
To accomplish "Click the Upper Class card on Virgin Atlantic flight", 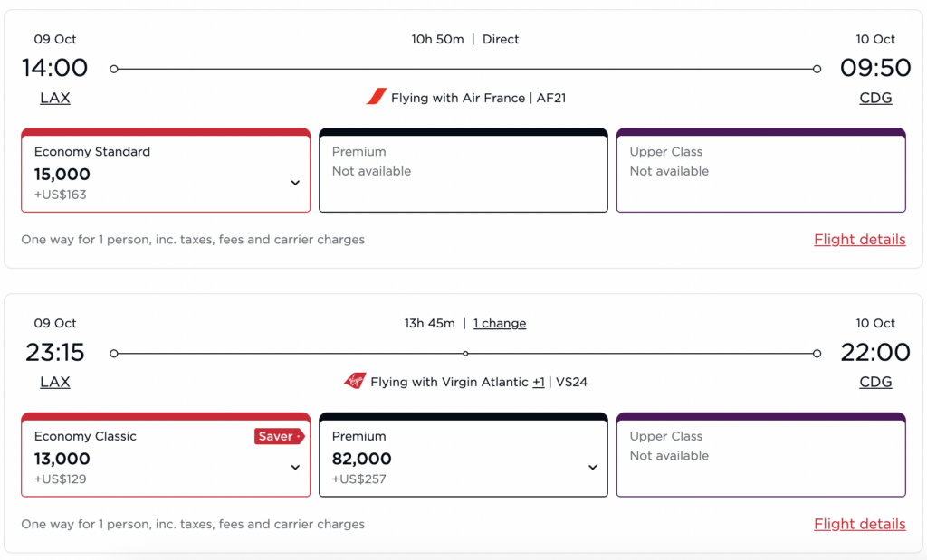I will [x=760, y=457].
